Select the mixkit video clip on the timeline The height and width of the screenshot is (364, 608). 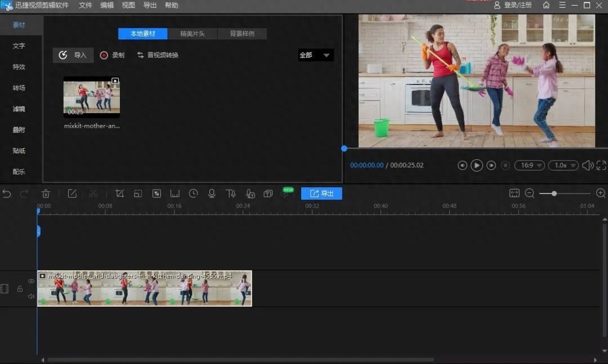point(145,289)
